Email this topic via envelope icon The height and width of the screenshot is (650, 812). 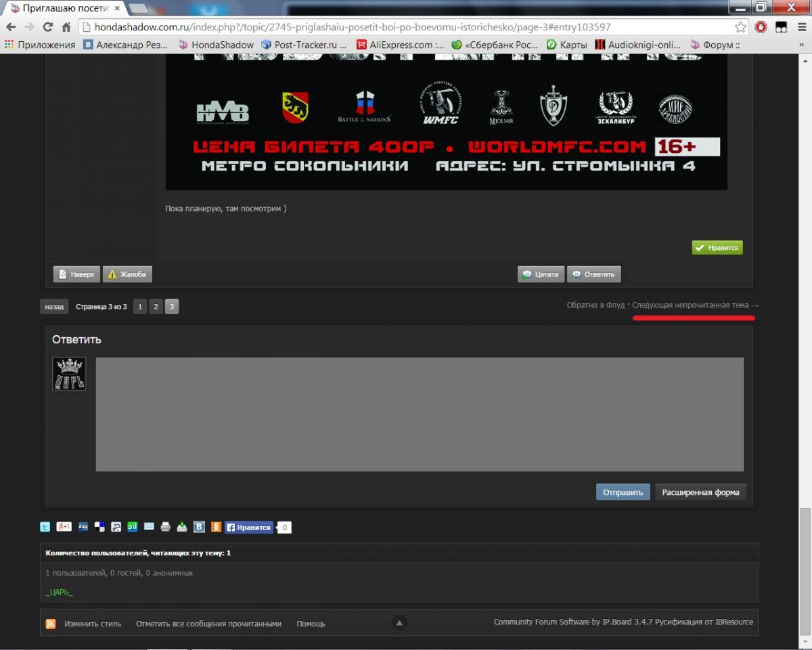[149, 527]
